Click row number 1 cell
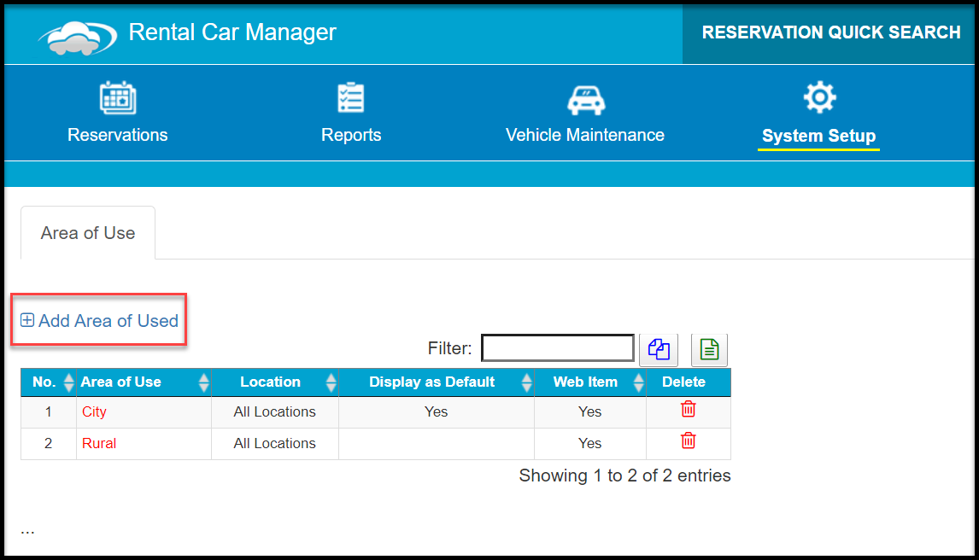This screenshot has height=560, width=979. [x=48, y=411]
